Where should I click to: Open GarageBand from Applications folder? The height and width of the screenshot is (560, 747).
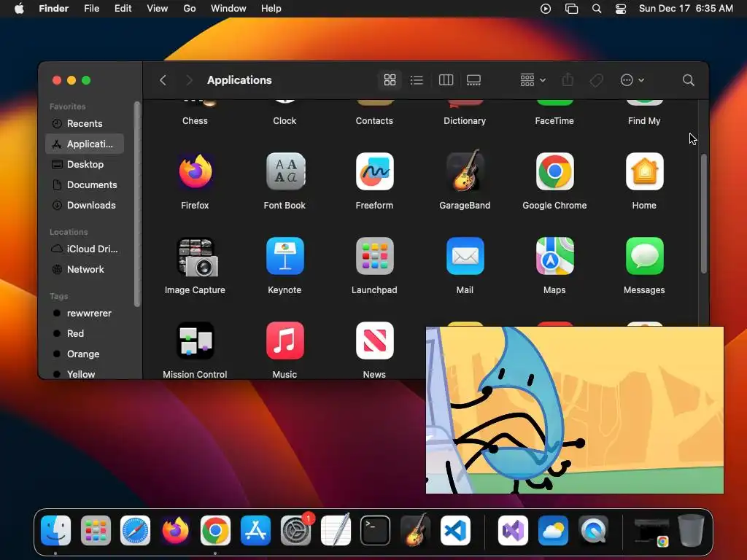(465, 171)
